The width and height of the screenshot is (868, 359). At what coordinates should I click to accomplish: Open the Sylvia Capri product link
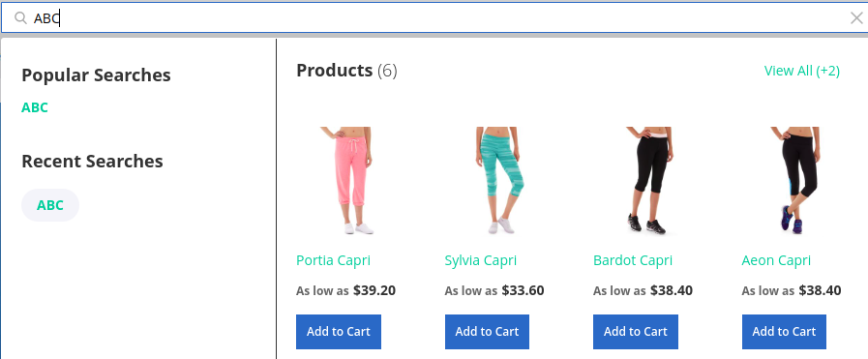point(481,260)
